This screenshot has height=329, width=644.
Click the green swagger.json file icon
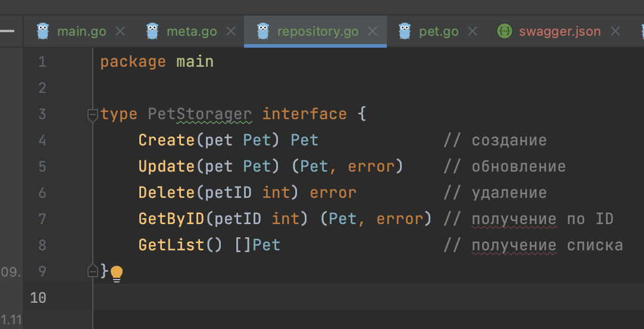504,32
